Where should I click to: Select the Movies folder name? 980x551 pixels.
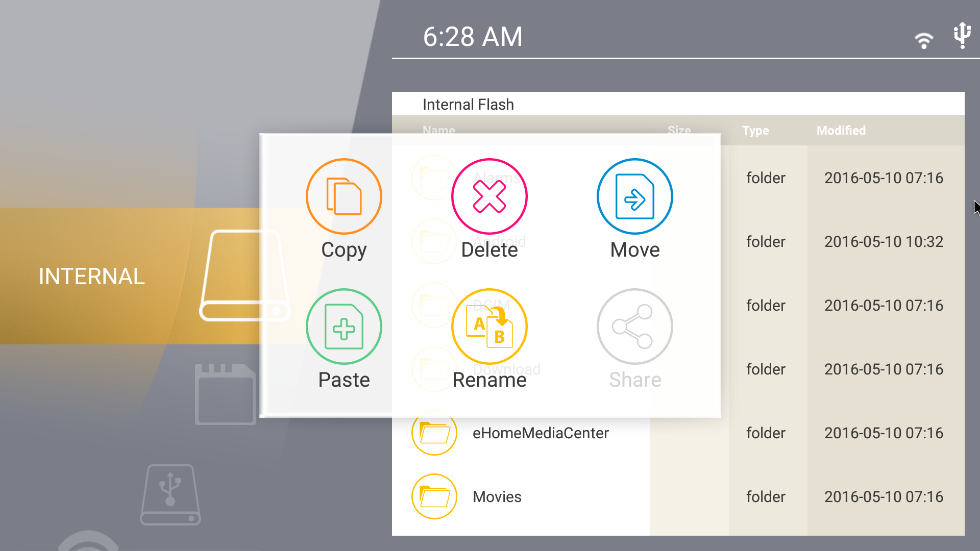click(497, 497)
